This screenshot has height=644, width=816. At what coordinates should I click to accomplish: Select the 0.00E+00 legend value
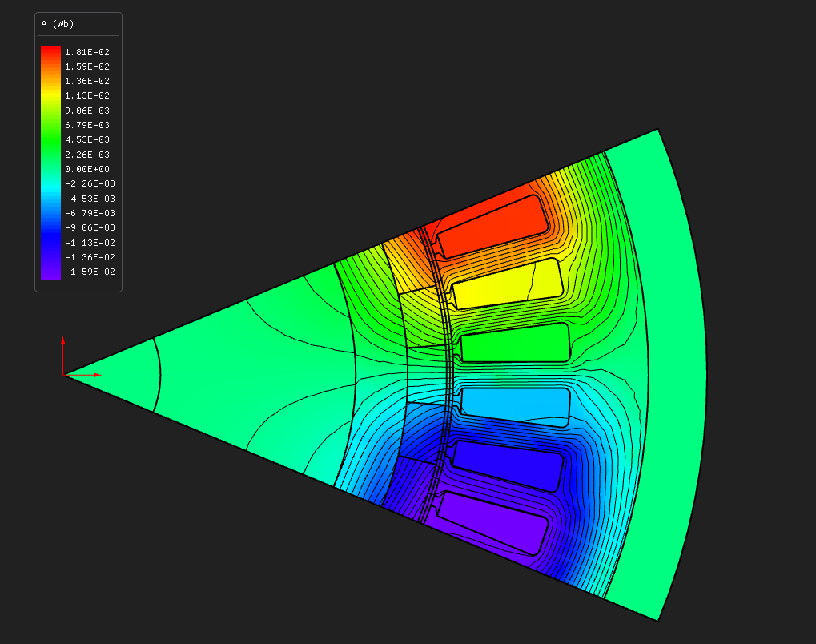87,169
